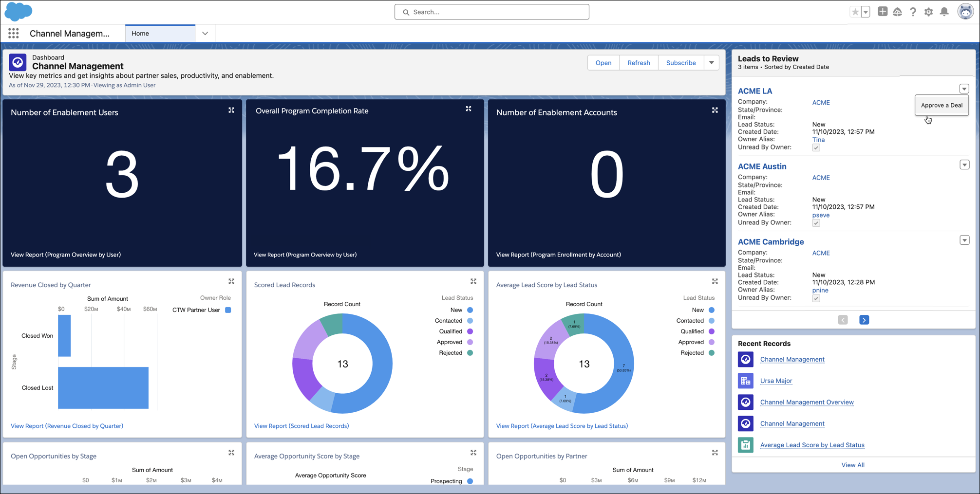Open the Trailhead guidance icon

click(897, 12)
